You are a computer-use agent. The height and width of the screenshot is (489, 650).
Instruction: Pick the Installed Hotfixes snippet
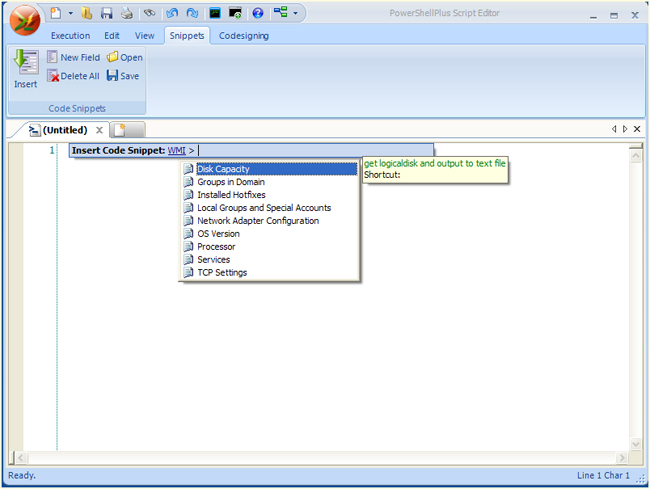(270, 195)
